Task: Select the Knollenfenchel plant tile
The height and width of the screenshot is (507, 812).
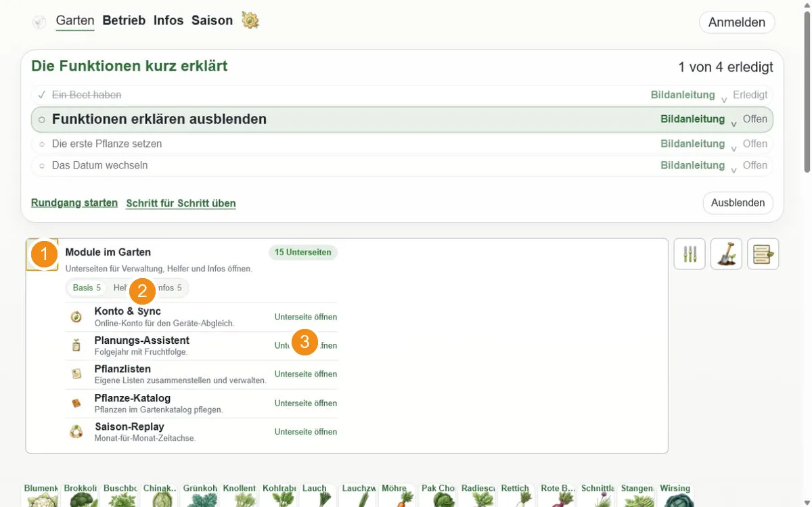Action: 240,495
